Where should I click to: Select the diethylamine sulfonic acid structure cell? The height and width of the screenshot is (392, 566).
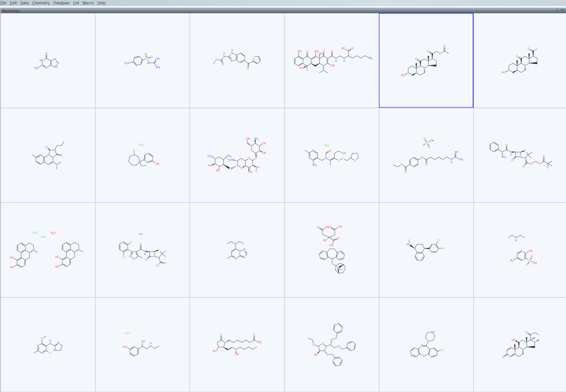520,250
